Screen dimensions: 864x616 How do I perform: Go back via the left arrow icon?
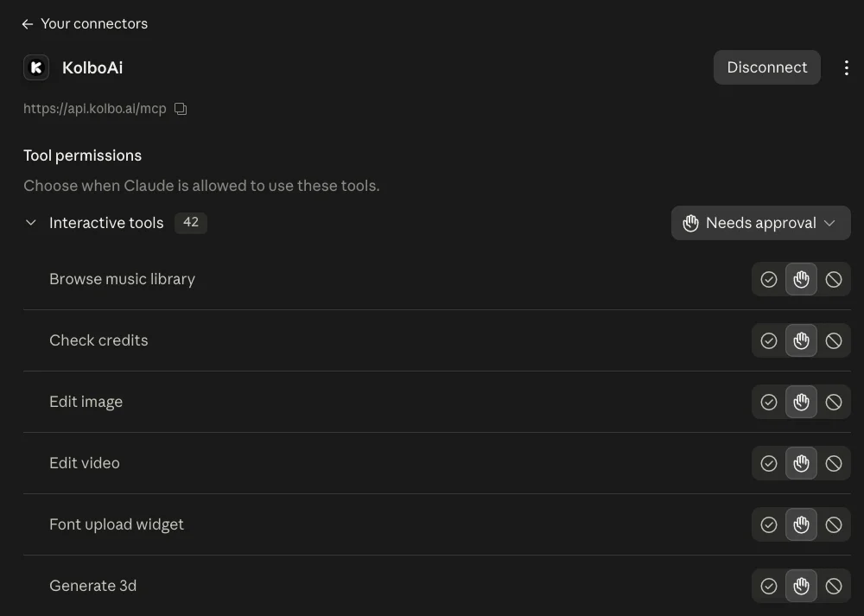pos(28,24)
